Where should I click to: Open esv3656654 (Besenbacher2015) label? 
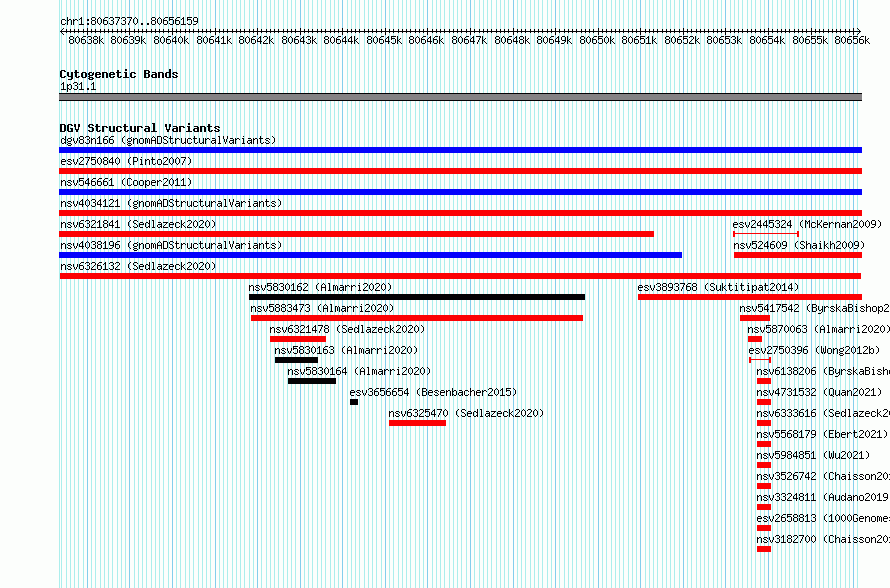click(433, 392)
